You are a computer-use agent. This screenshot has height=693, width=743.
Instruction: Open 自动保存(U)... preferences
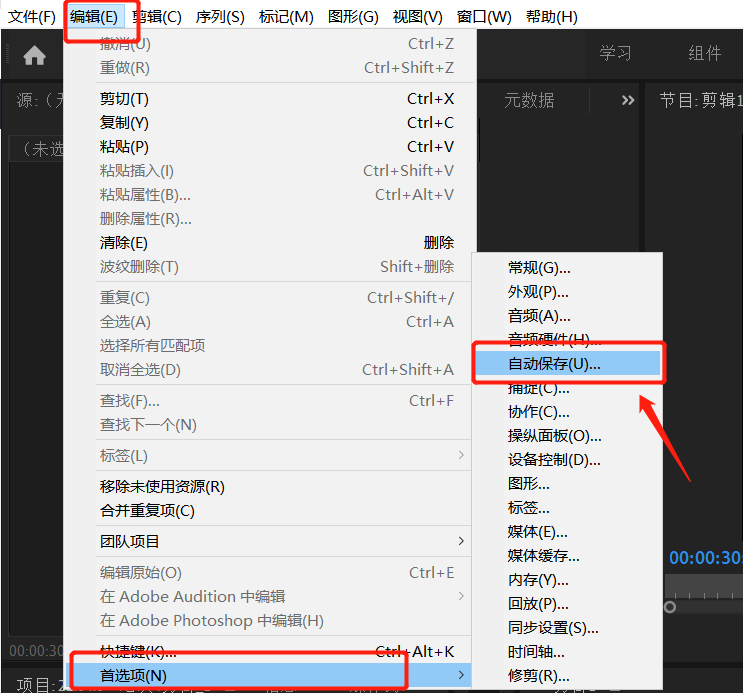coord(567,364)
